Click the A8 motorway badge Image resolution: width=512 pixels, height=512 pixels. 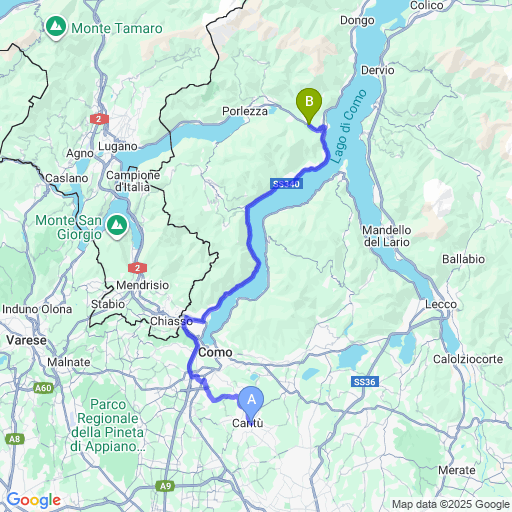coord(15,439)
